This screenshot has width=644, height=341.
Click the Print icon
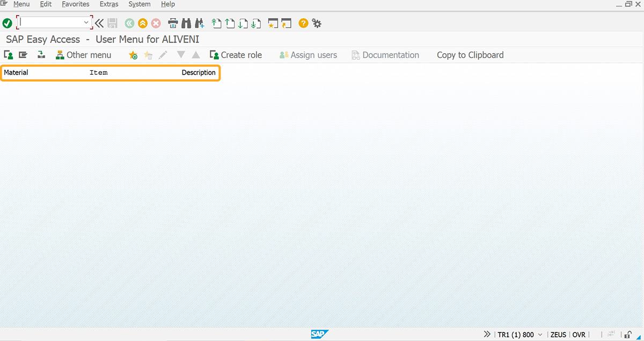(x=173, y=23)
